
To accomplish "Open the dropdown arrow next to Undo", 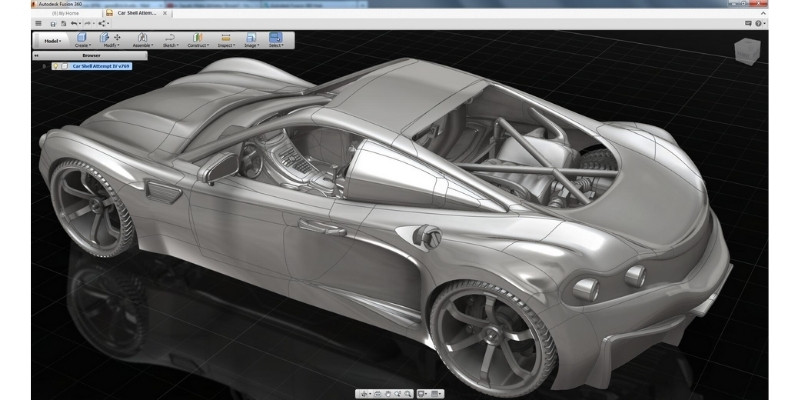I will coord(80,23).
